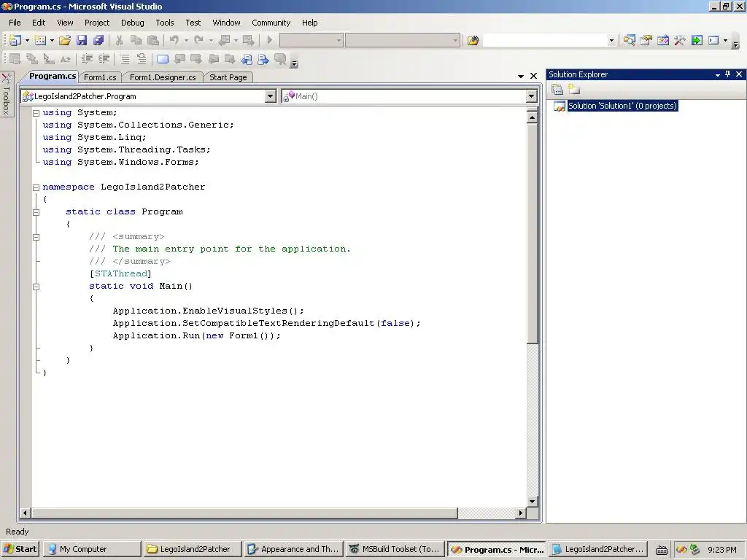The height and width of the screenshot is (560, 747).
Task: Click inside the Find text input box
Action: [x=545, y=41]
